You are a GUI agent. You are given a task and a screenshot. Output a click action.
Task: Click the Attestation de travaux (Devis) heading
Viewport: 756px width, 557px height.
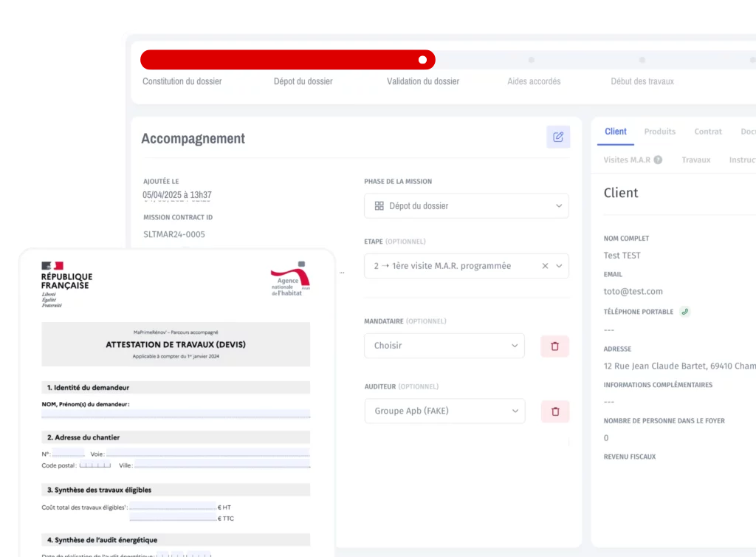tap(176, 344)
